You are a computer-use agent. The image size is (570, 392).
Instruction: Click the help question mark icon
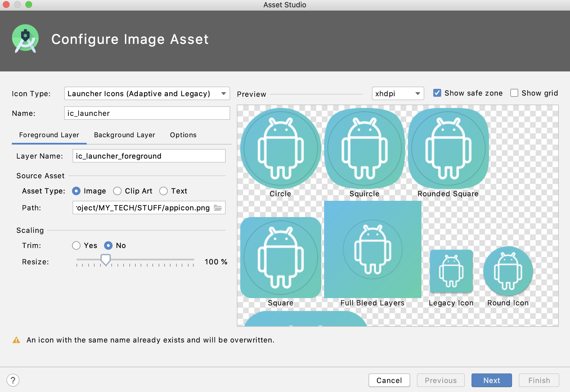13,380
